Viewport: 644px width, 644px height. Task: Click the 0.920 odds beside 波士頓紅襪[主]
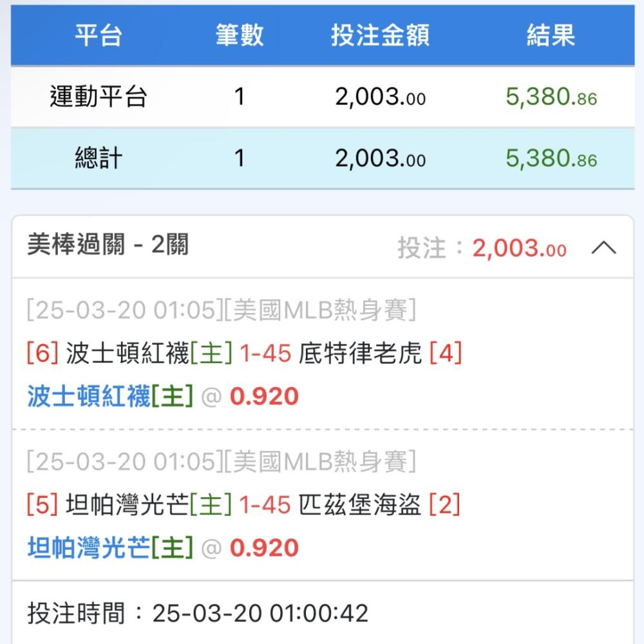(x=264, y=397)
